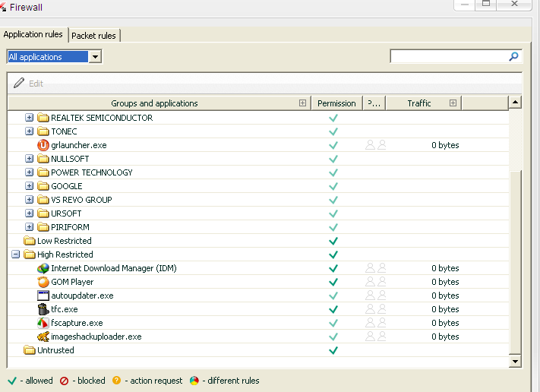Image resolution: width=540 pixels, height=392 pixels.
Task: Select the tfc.exe row label
Action: pyautogui.click(x=65, y=309)
